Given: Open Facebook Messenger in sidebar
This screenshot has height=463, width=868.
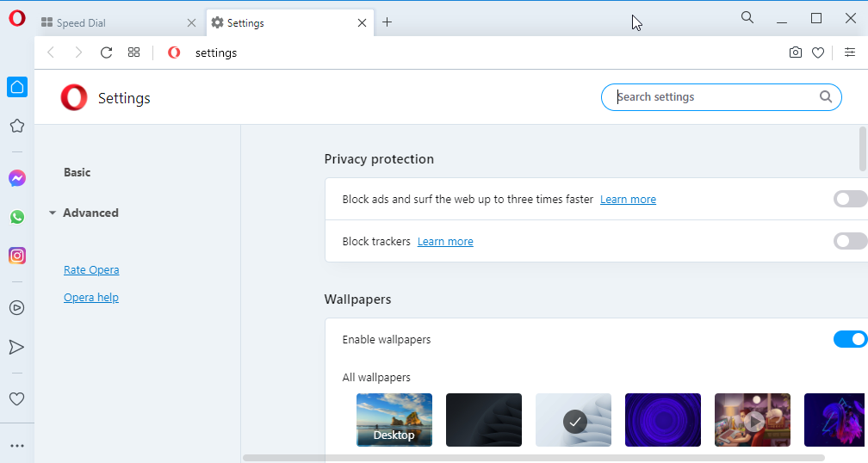Looking at the screenshot, I should [x=17, y=178].
